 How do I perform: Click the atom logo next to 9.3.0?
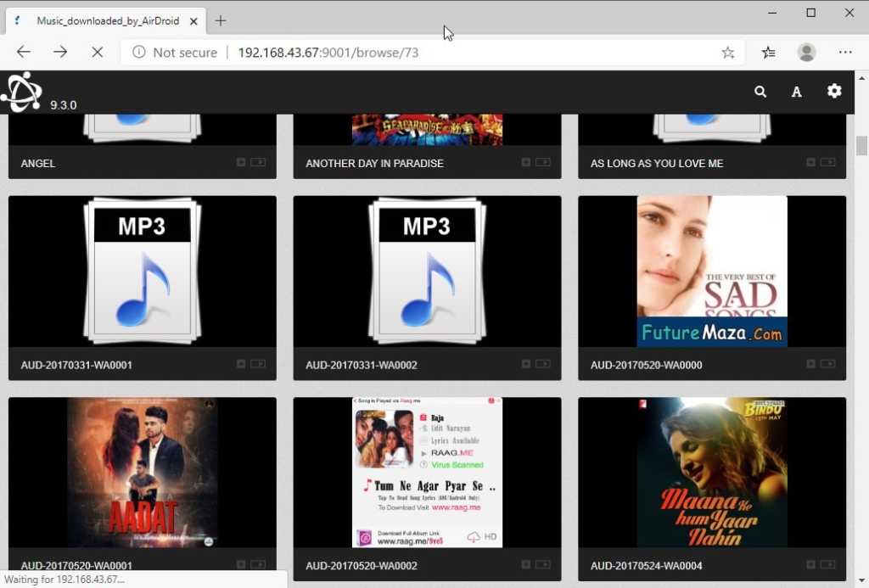(x=22, y=92)
